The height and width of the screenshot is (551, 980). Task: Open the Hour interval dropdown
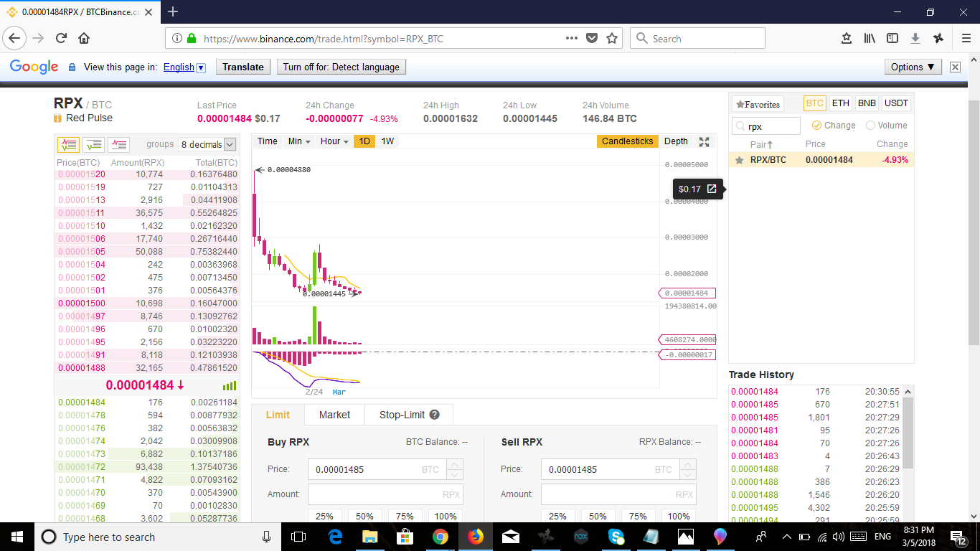coord(334,141)
